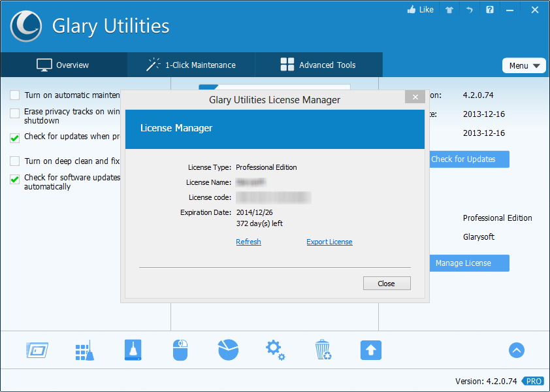Collapse the bottom toolbar with chevron arrow
Image resolution: width=550 pixels, height=392 pixels.
516,350
